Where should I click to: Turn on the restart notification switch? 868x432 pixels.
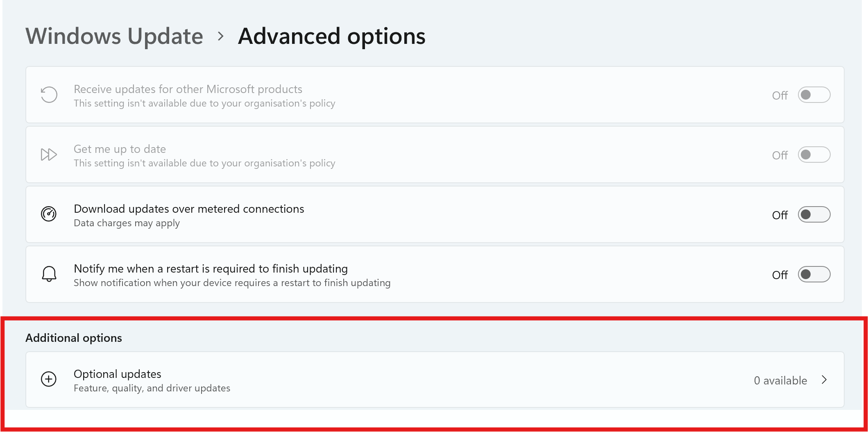pos(814,274)
